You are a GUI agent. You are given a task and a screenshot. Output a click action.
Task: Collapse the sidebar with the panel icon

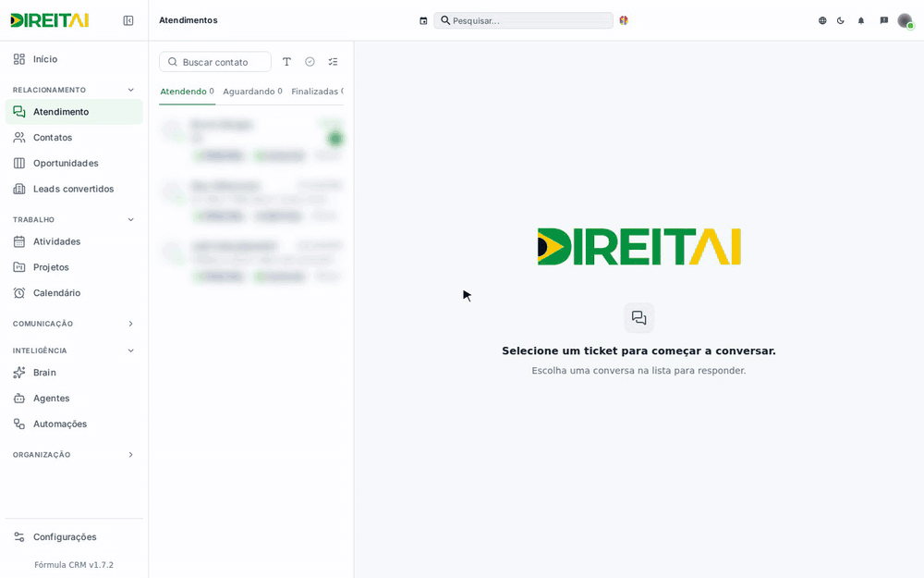click(128, 20)
